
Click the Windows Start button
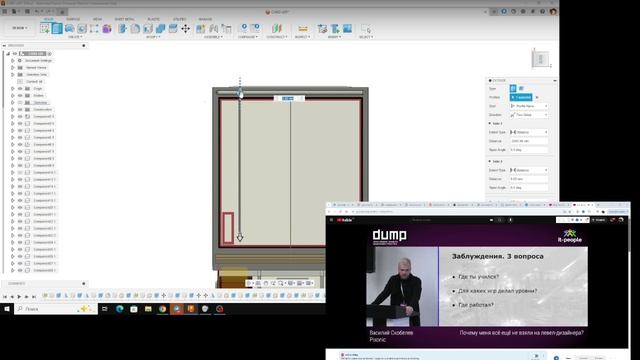point(7,309)
